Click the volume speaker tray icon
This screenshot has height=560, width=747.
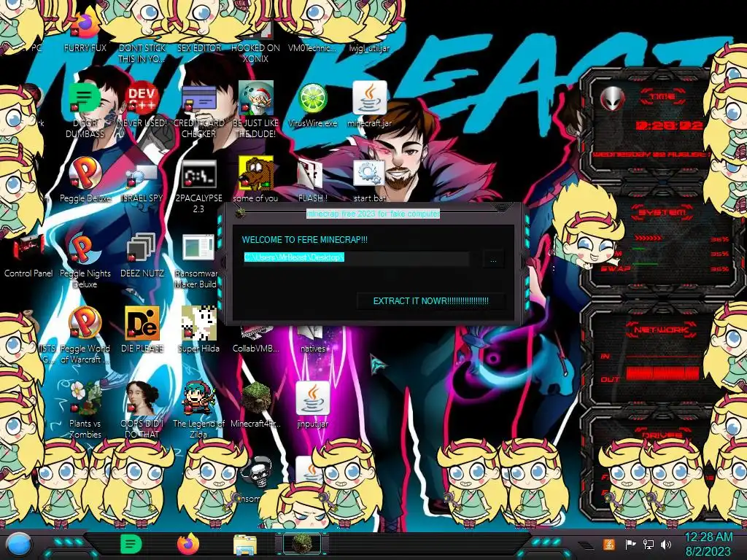[x=666, y=544]
